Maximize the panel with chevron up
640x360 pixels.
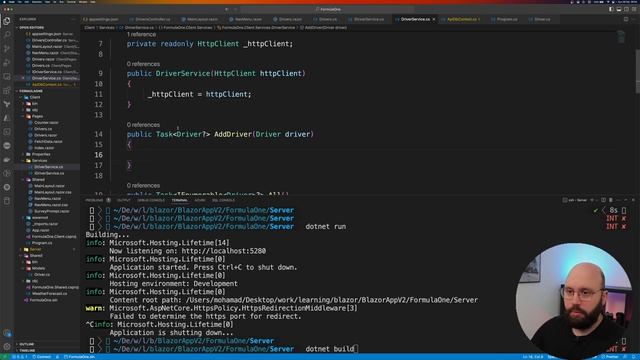coord(626,200)
